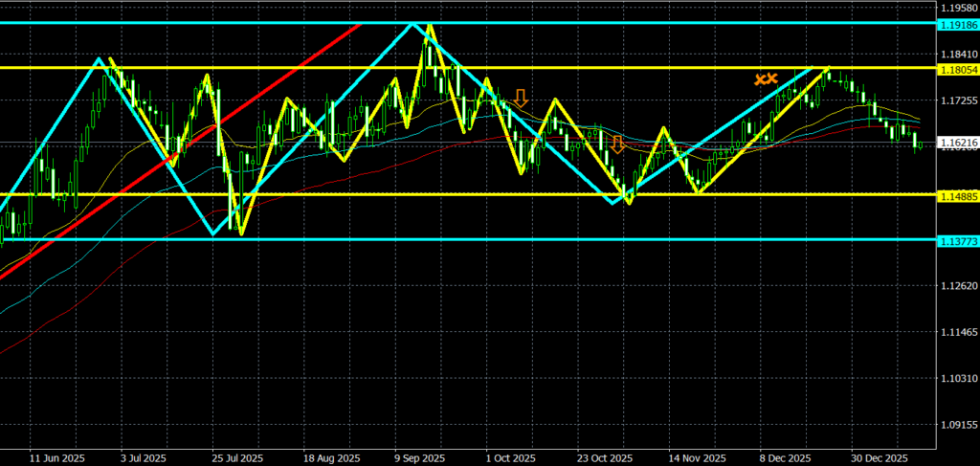Click the orange down arrow near 1 Oct
Image resolution: width=980 pixels, height=466 pixels.
[x=520, y=98]
